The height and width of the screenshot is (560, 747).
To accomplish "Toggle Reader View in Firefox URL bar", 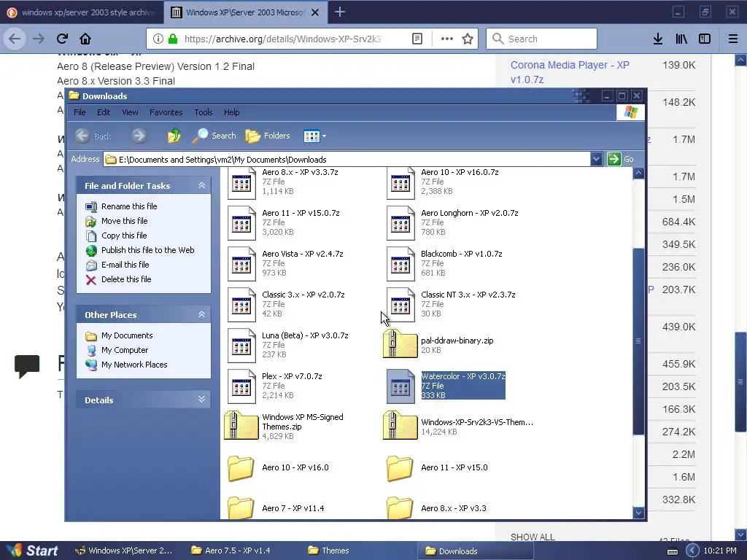I will click(x=417, y=39).
